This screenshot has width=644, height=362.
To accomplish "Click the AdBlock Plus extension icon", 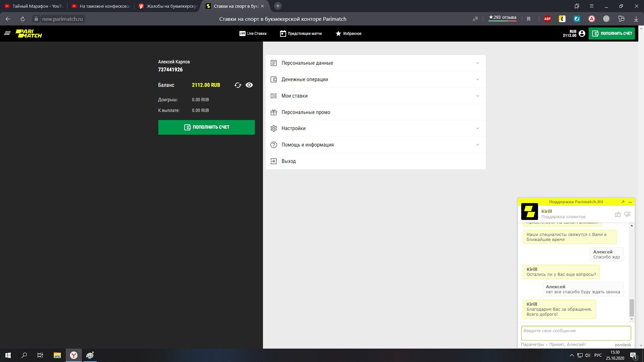I will point(547,19).
